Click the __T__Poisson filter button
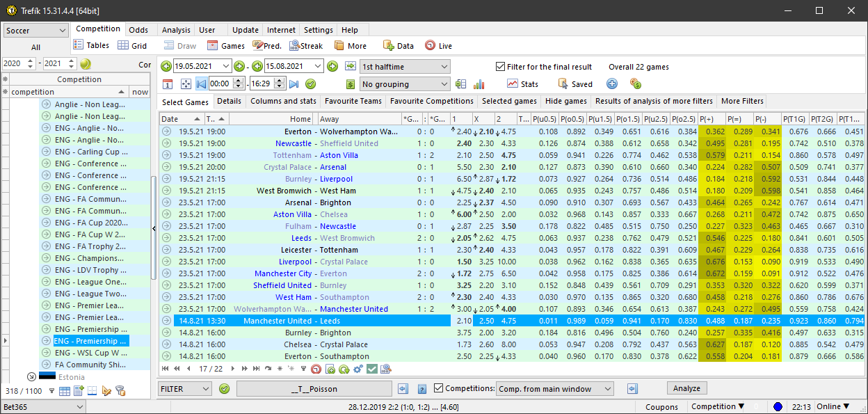Image resolution: width=868 pixels, height=414 pixels. tap(314, 389)
